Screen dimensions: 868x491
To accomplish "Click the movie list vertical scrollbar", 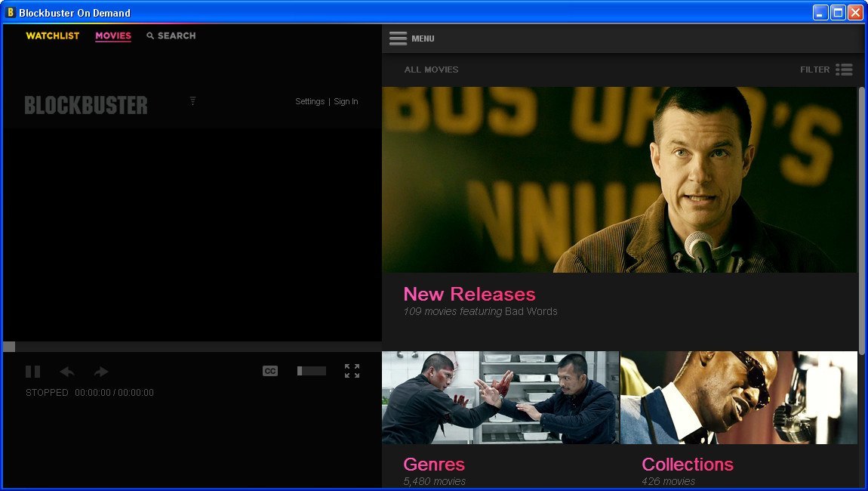I will pyautogui.click(x=861, y=220).
